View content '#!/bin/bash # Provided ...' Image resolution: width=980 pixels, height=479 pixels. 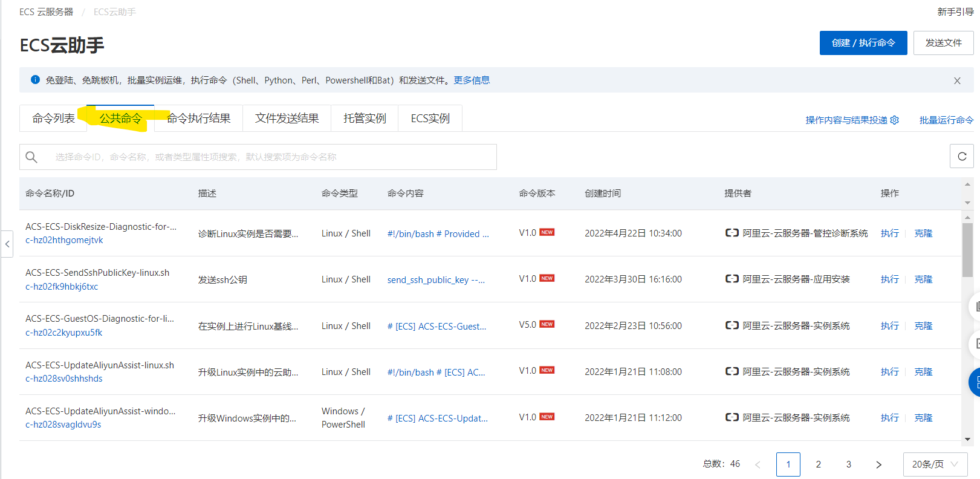click(438, 234)
